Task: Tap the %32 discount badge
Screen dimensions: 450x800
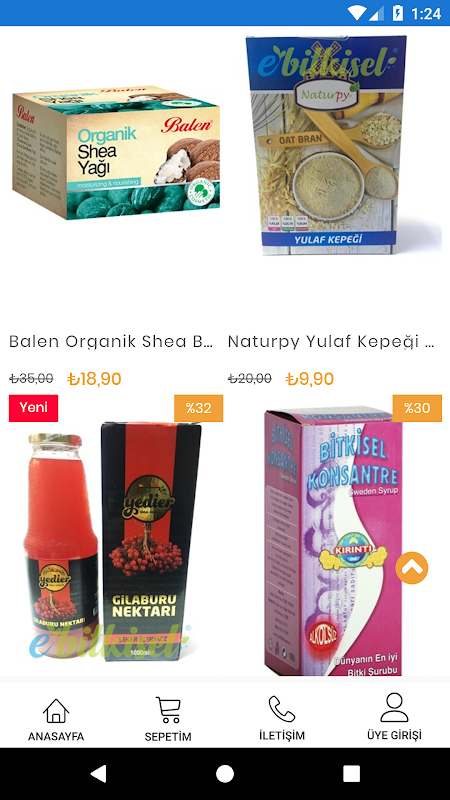Action: coord(198,408)
